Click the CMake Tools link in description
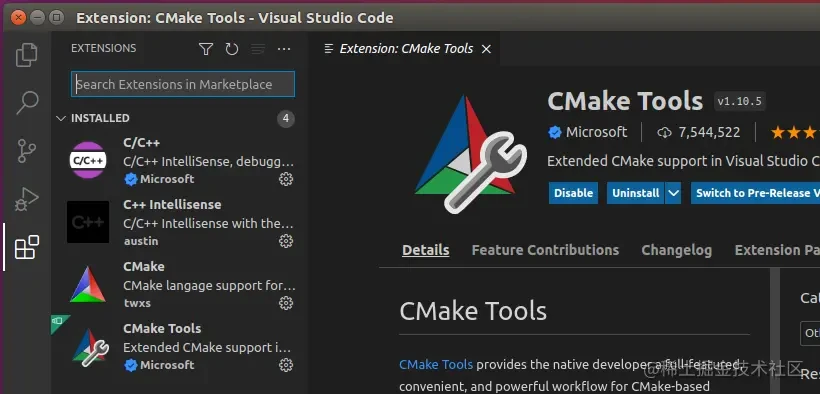820x394 pixels. 436,364
